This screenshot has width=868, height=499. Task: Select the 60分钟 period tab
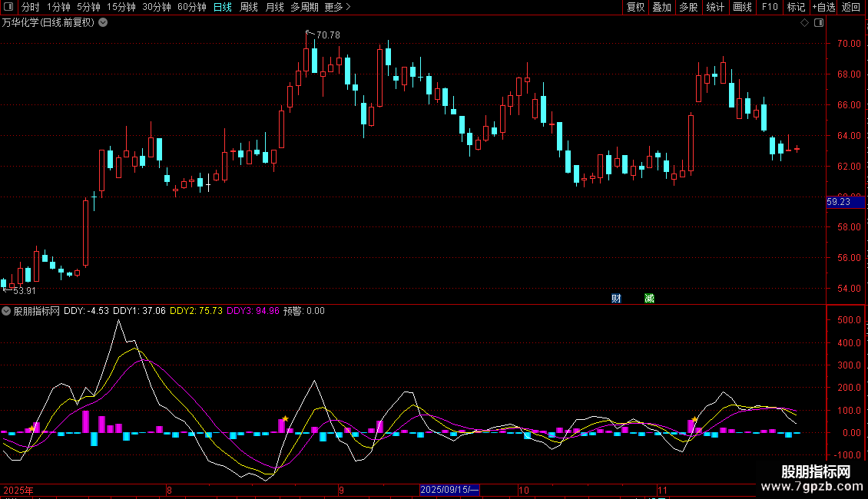191,8
